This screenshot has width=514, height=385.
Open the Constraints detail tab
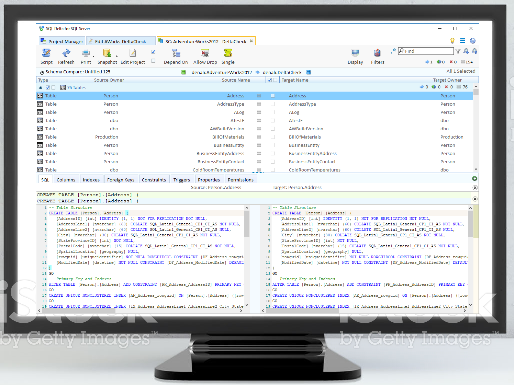point(154,180)
